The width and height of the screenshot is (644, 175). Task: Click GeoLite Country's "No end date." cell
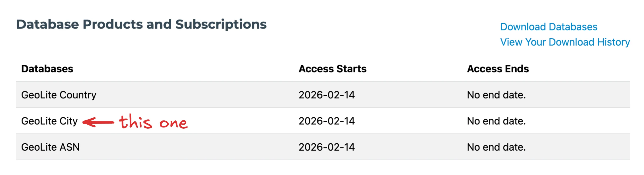[496, 95]
